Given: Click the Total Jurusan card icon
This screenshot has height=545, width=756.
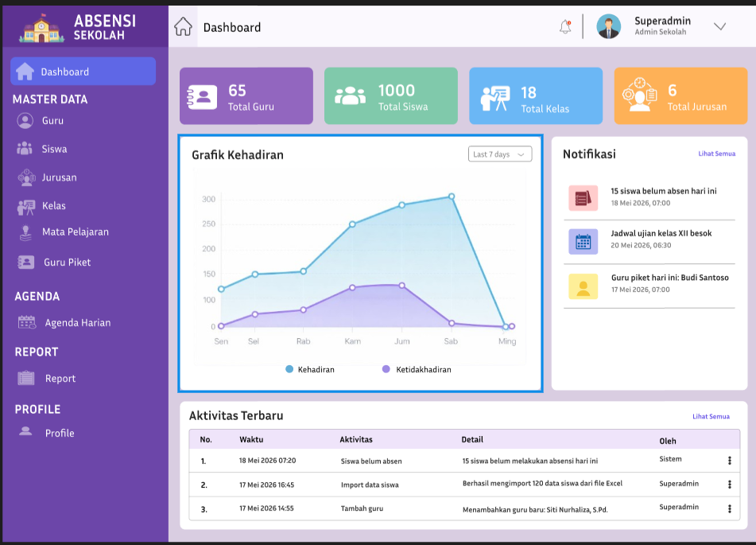Looking at the screenshot, I should point(639,94).
